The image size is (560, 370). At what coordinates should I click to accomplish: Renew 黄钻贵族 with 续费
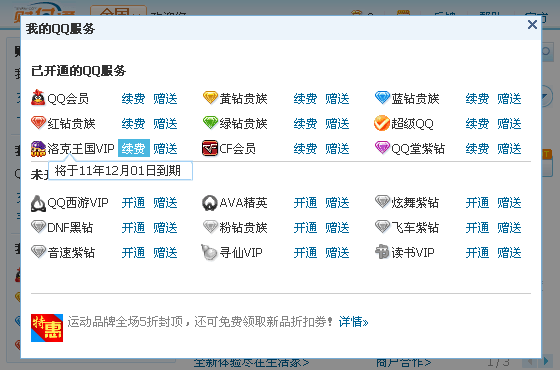point(305,99)
